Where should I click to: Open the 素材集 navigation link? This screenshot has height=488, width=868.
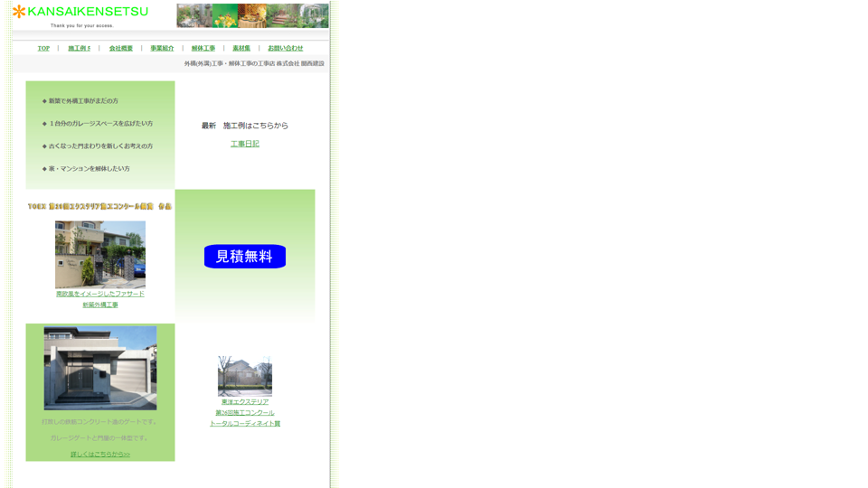click(241, 49)
